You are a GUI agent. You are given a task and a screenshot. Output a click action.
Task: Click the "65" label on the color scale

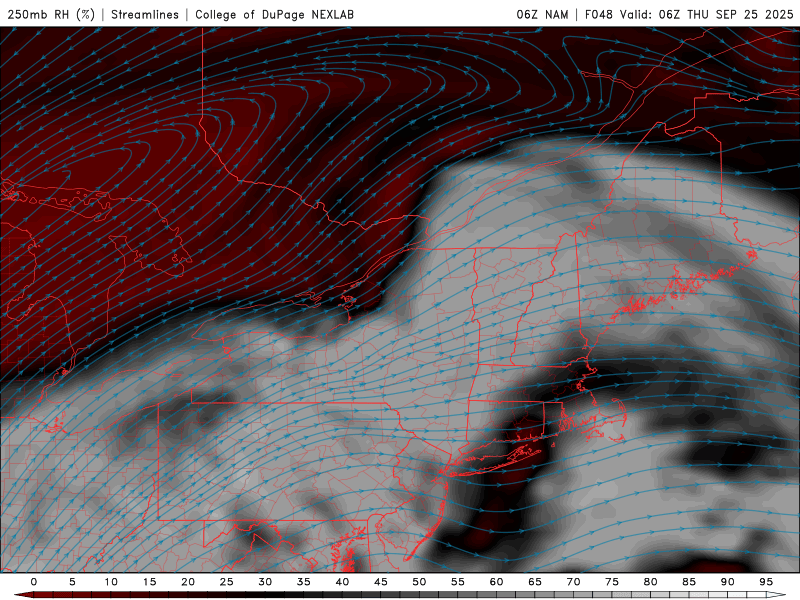[x=535, y=582]
